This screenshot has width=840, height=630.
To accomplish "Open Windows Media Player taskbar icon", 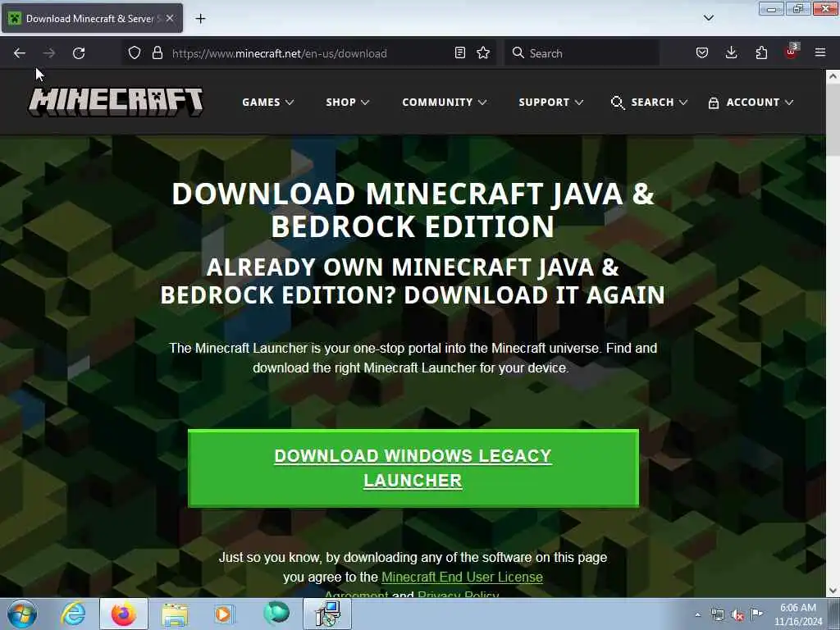I will click(224, 614).
